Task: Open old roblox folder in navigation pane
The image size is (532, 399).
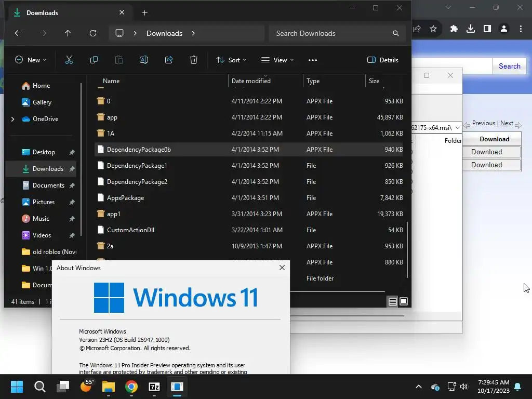Action: (x=49, y=252)
